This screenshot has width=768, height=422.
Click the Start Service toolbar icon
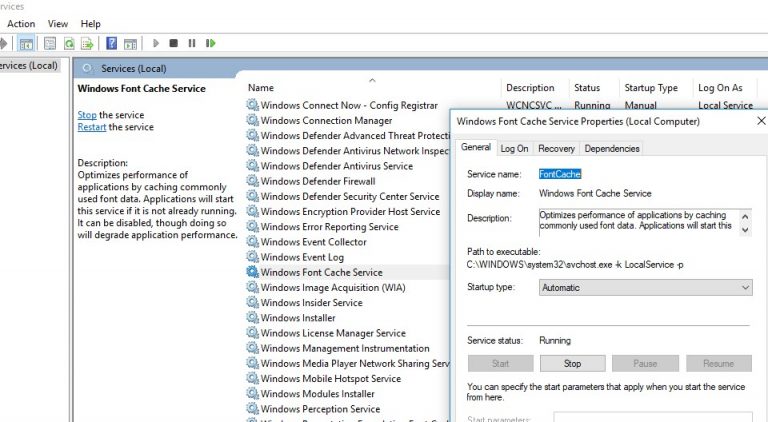coord(155,43)
